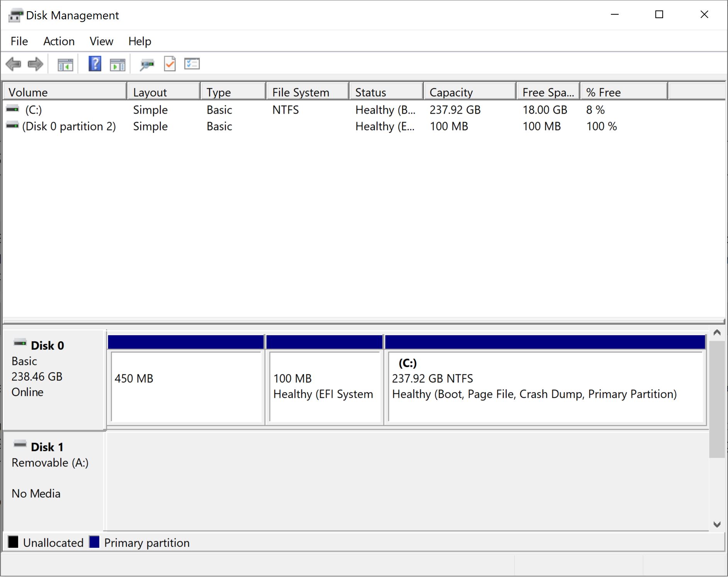Select the Disk 1 Removable (A:) label panel
Screen dimensions: 728x577
click(x=54, y=481)
